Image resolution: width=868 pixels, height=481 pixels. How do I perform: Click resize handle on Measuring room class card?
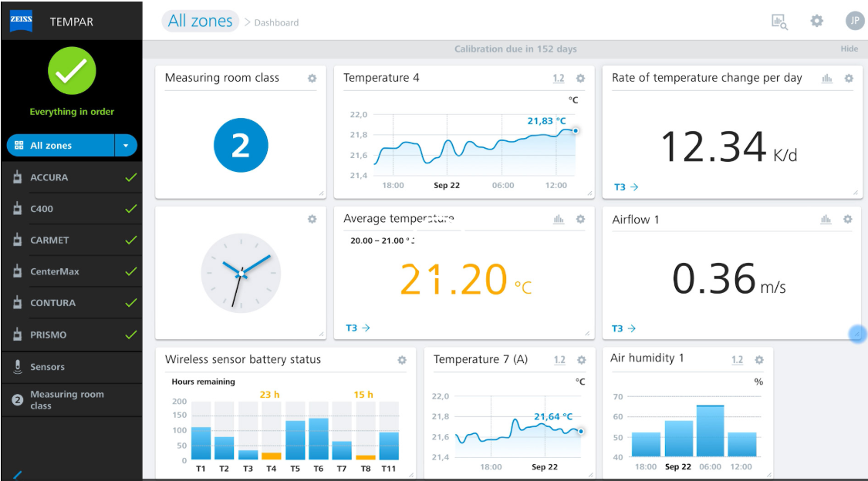pyautogui.click(x=321, y=193)
